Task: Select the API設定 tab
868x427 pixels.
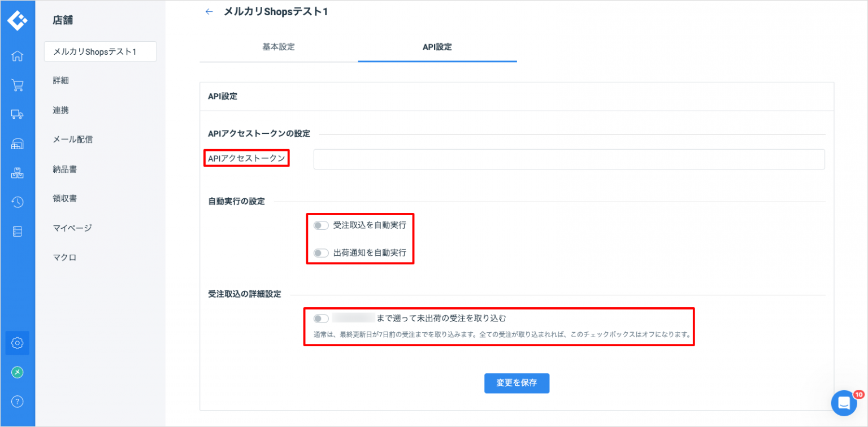Action: (437, 47)
